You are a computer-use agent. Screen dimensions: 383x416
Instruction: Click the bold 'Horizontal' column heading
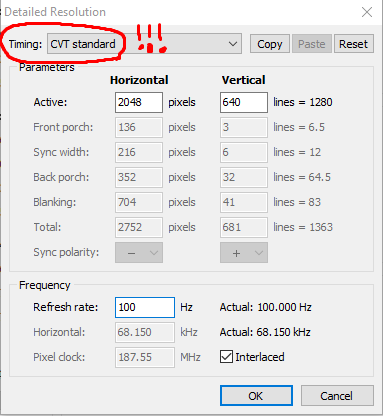(x=139, y=80)
